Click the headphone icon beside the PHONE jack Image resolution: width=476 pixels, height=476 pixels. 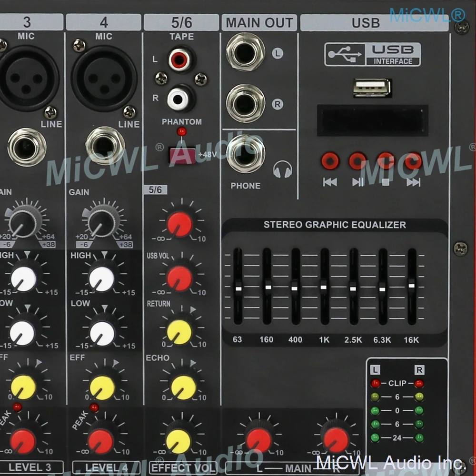pos(282,169)
